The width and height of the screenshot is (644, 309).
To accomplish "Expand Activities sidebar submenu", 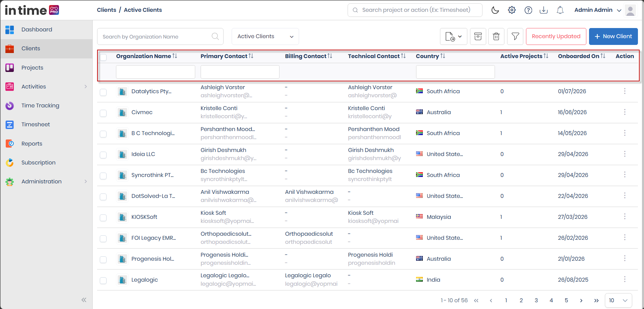I will (86, 86).
